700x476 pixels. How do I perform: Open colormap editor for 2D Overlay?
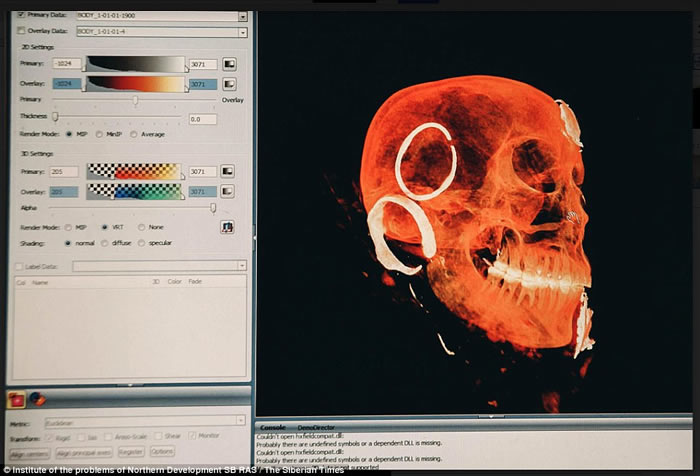(229, 85)
